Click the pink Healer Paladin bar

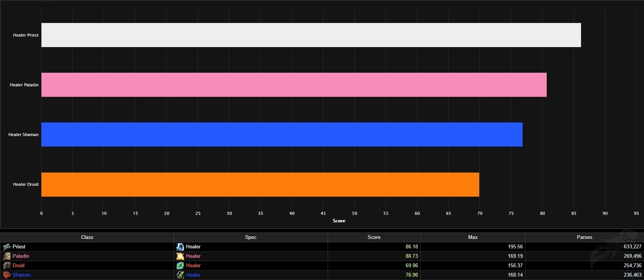[x=294, y=85]
